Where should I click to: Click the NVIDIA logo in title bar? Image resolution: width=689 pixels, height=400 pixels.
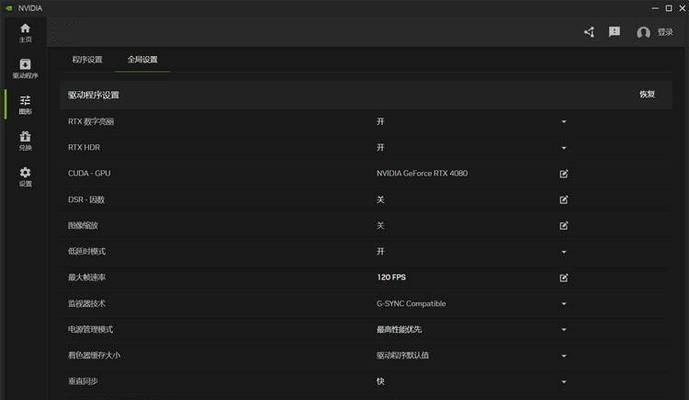click(x=9, y=8)
